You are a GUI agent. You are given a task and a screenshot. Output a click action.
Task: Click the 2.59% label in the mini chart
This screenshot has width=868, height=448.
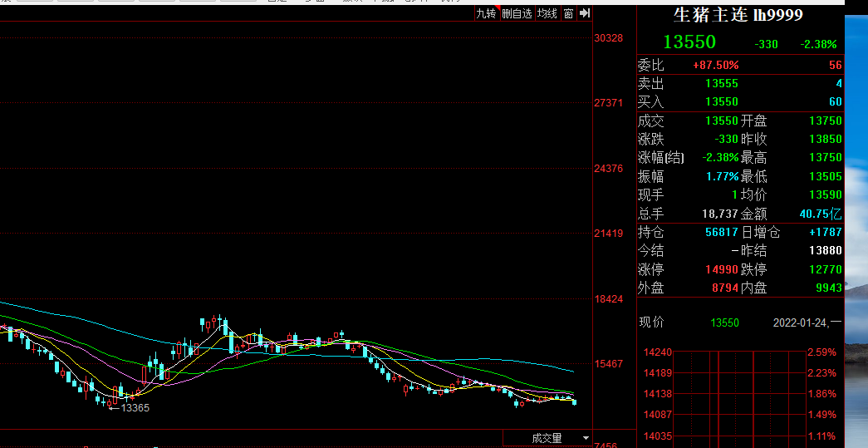(821, 352)
